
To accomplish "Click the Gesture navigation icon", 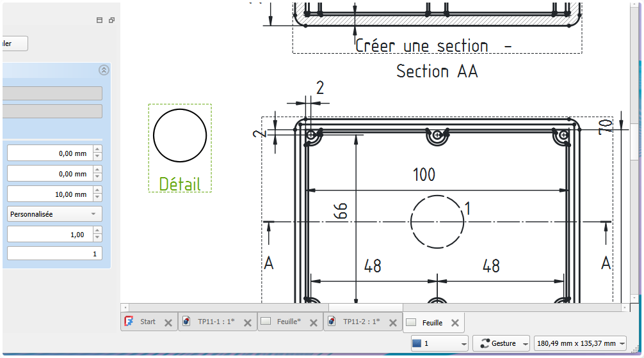I will pos(484,343).
